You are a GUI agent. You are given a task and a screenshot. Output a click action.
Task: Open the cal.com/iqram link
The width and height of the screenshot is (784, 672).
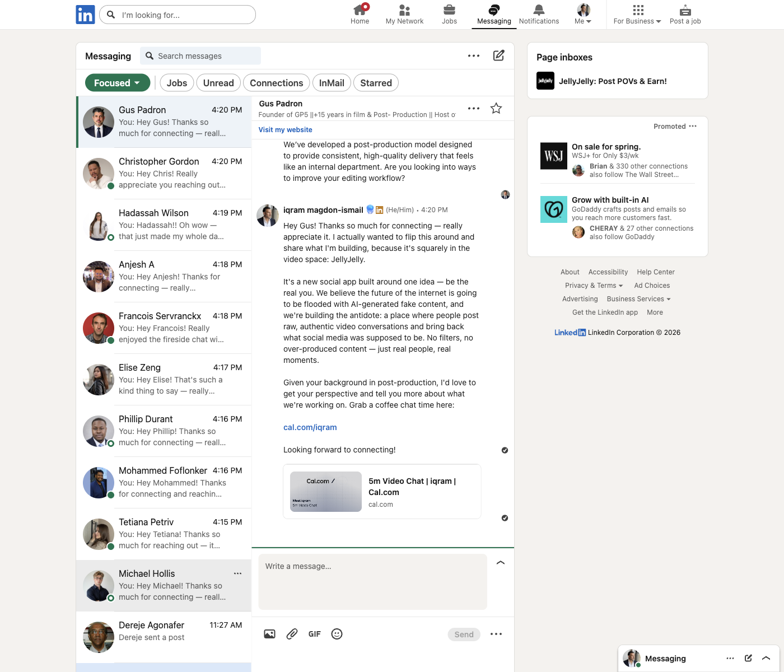310,427
